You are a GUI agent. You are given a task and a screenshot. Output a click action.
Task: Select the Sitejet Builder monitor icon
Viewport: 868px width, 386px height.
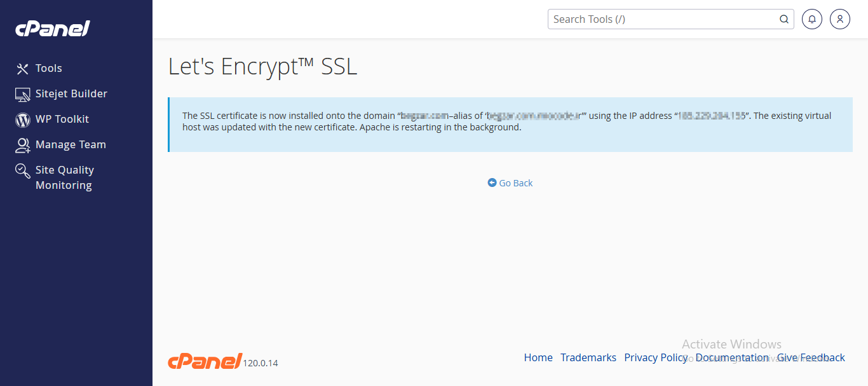(x=23, y=94)
